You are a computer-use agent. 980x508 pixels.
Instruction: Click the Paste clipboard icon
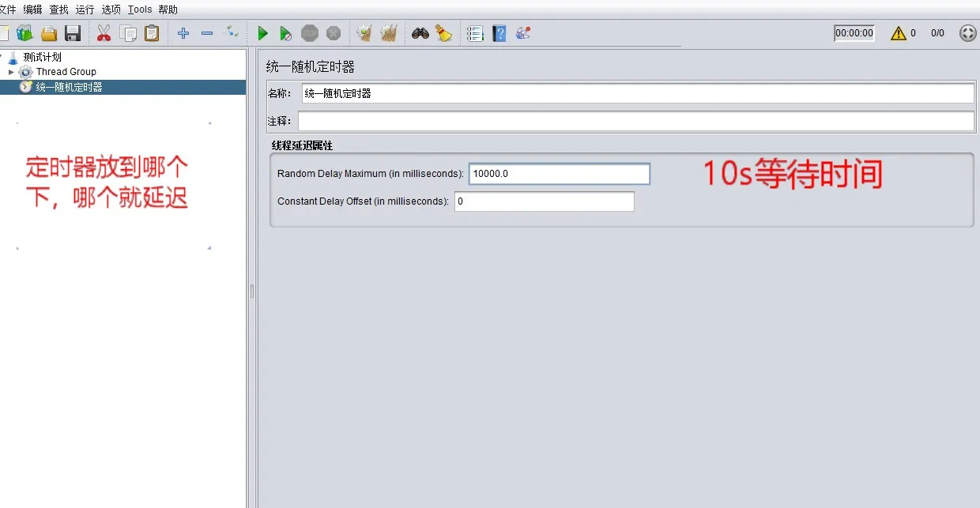[x=152, y=33]
